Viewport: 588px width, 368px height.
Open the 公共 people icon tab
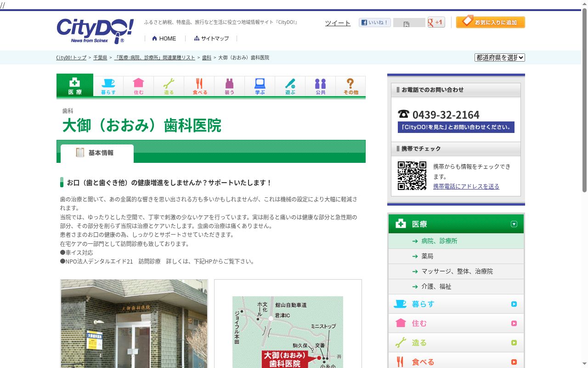coord(321,86)
